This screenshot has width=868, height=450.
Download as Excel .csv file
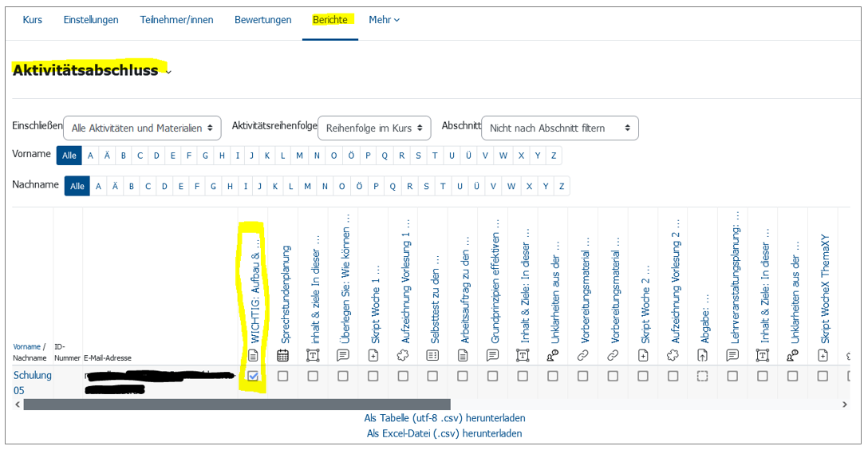[444, 433]
